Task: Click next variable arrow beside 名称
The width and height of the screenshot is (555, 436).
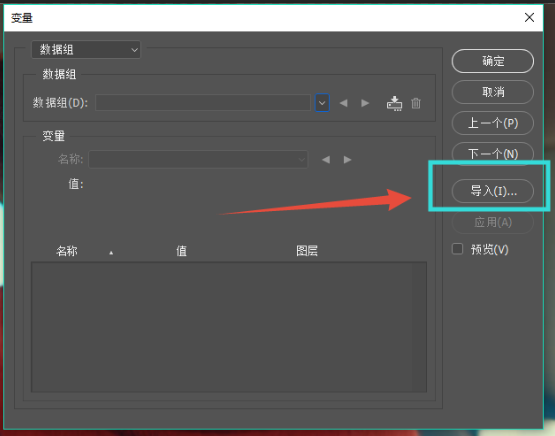Action: [348, 160]
